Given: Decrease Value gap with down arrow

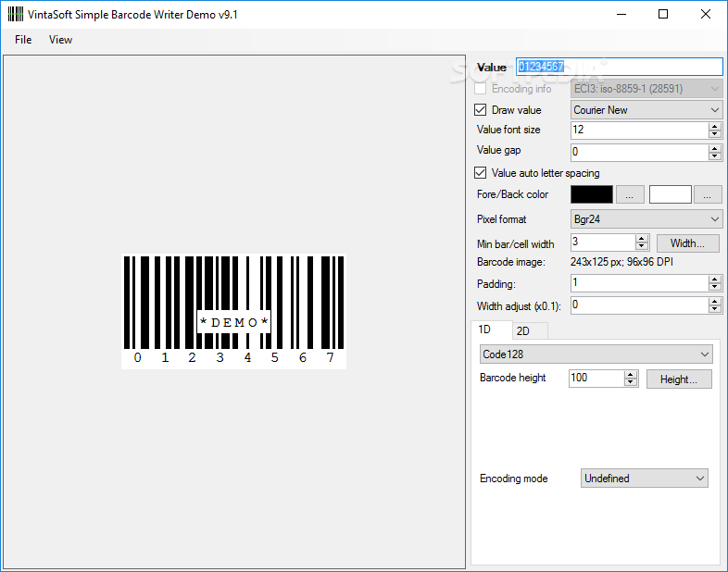Looking at the screenshot, I should coord(715,156).
